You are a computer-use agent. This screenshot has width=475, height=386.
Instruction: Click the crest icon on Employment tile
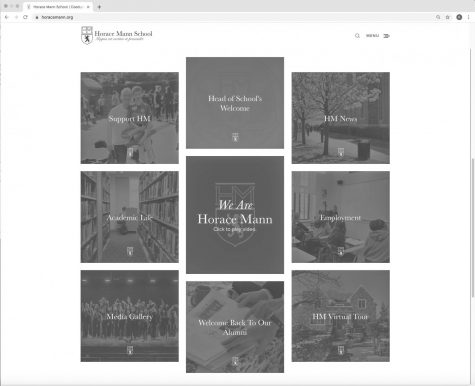[341, 251]
